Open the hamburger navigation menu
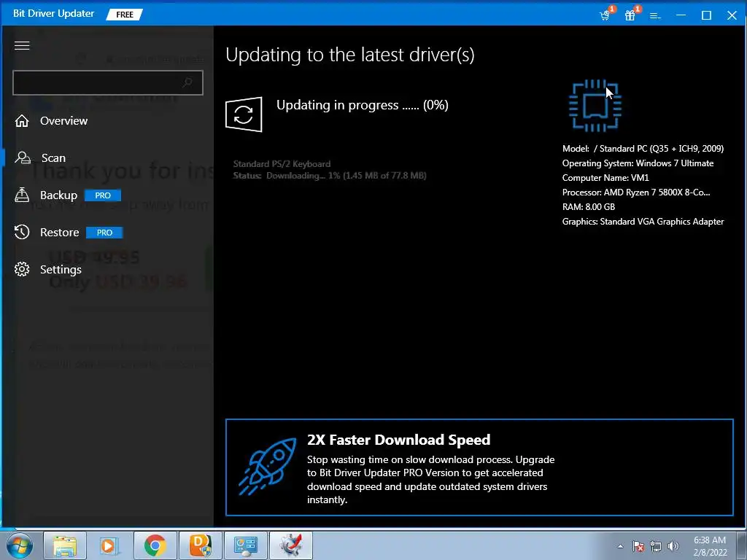Viewport: 747px width, 560px height. pyautogui.click(x=22, y=45)
